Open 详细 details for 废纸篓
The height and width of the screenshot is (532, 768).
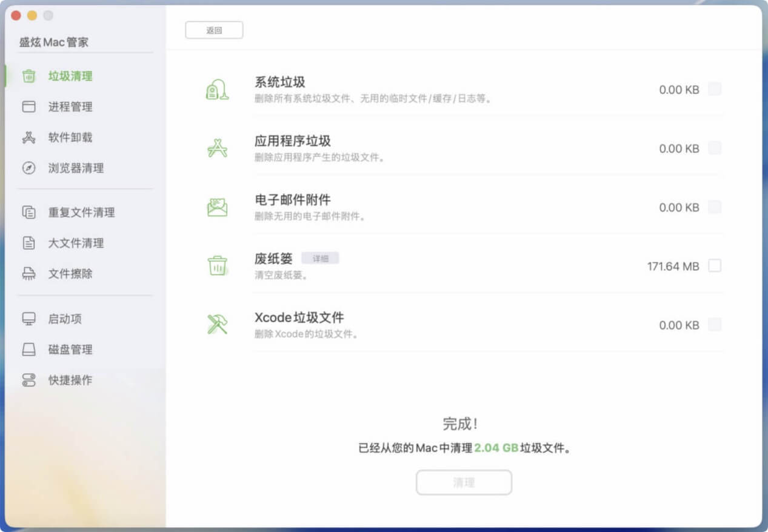(x=321, y=258)
